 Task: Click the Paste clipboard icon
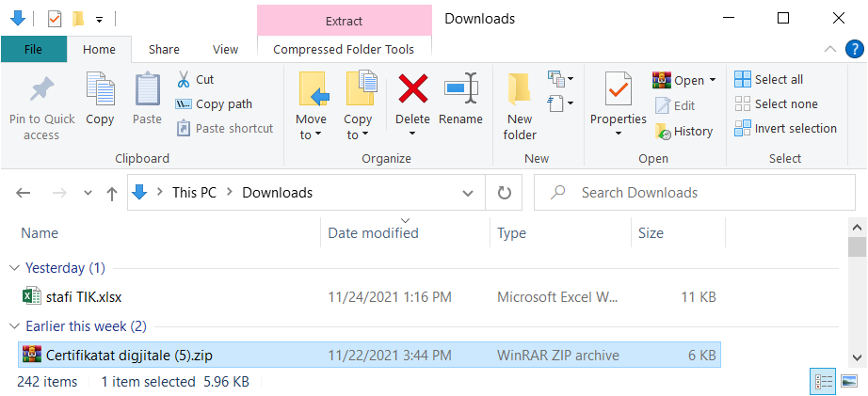point(147,88)
